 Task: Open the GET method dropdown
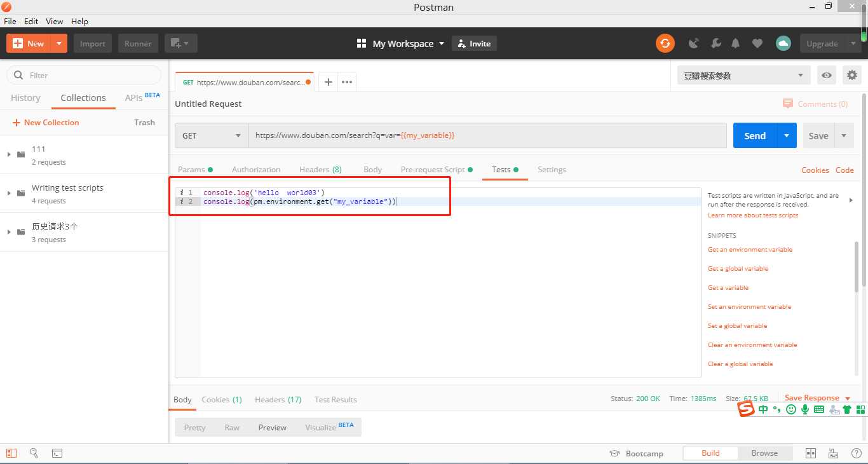coord(212,135)
